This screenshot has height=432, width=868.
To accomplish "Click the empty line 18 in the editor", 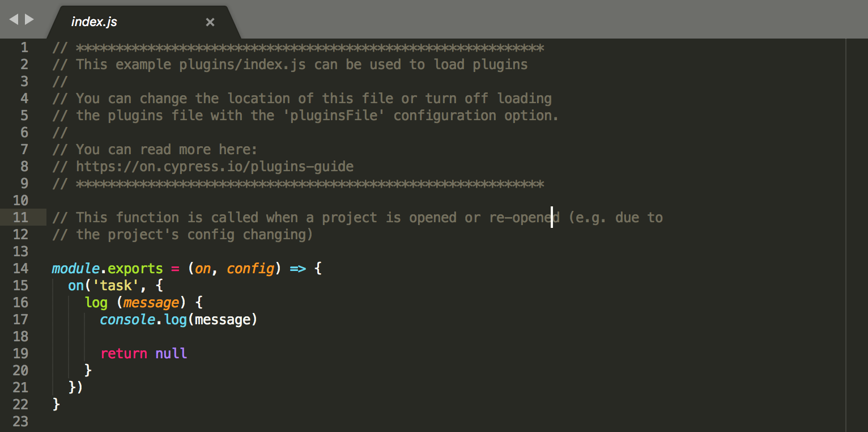I will click(x=227, y=336).
